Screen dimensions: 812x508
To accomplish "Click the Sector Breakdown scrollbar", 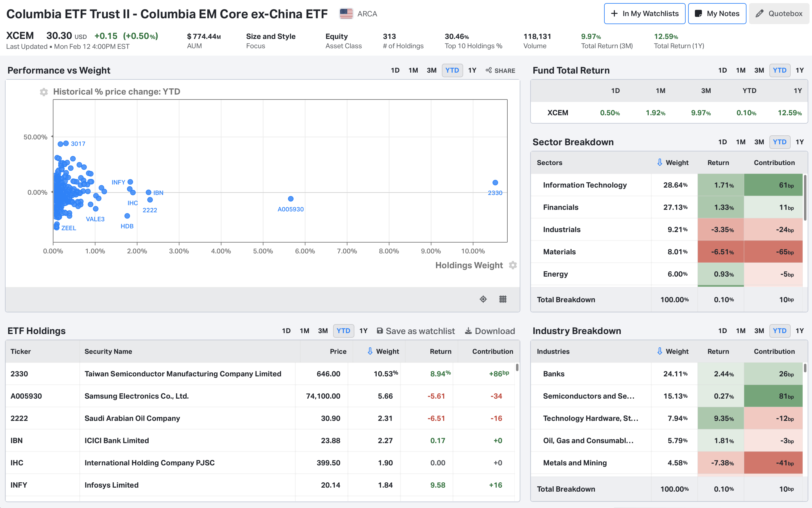I will pos(805,197).
